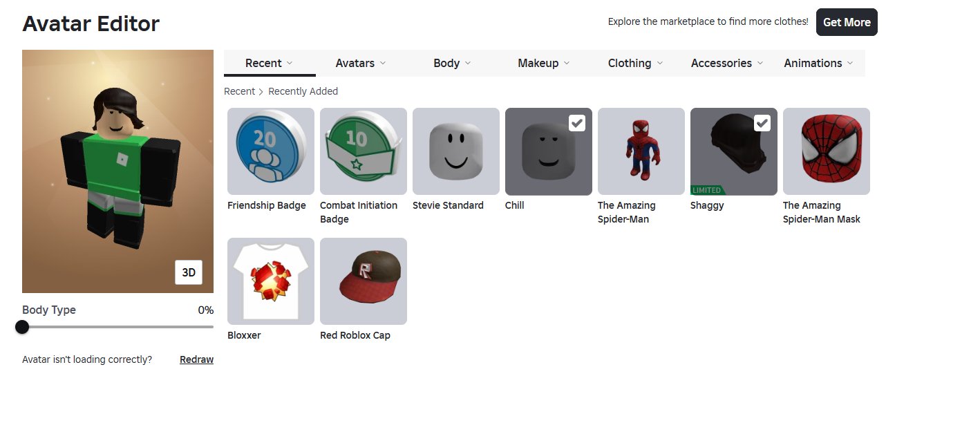Click the avatar preview image
This screenshot has width=980, height=423.
pyautogui.click(x=117, y=171)
